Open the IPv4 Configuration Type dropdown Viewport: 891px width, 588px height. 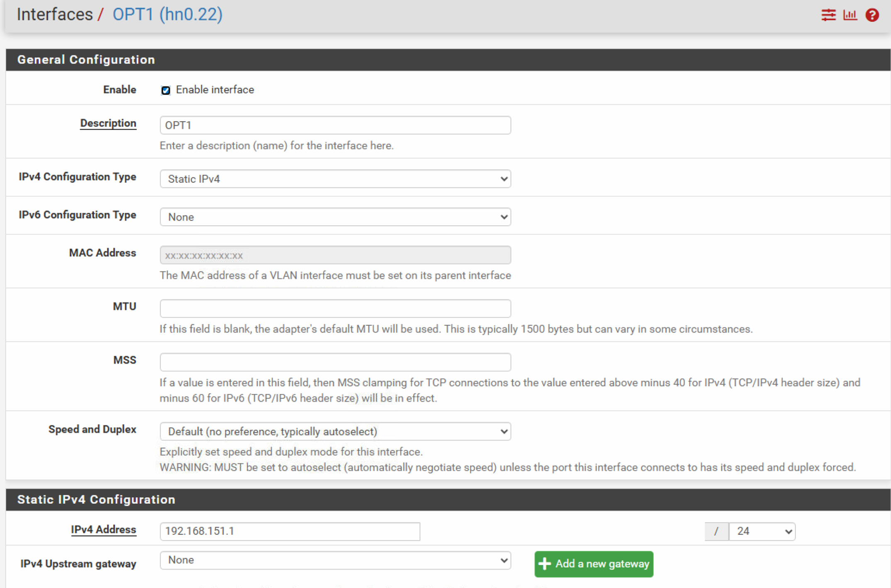pos(335,179)
